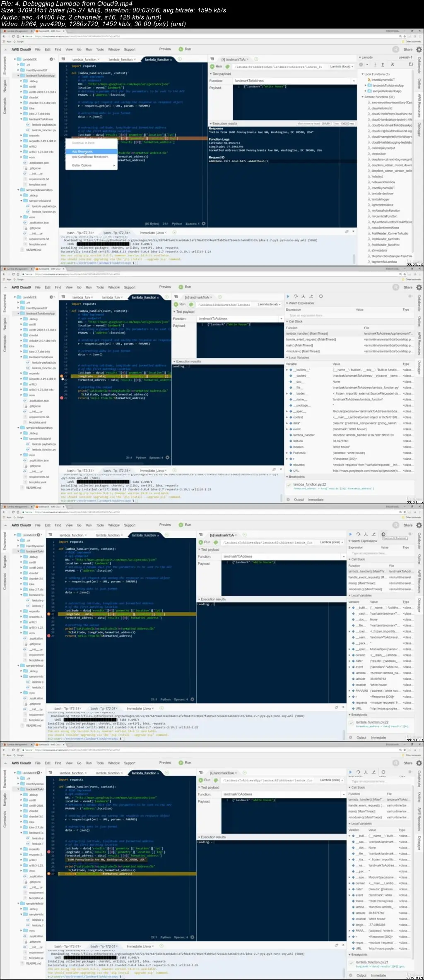This screenshot has height=980, width=424.
Task: Open the Gutter Options submenu
Action: (x=92, y=165)
